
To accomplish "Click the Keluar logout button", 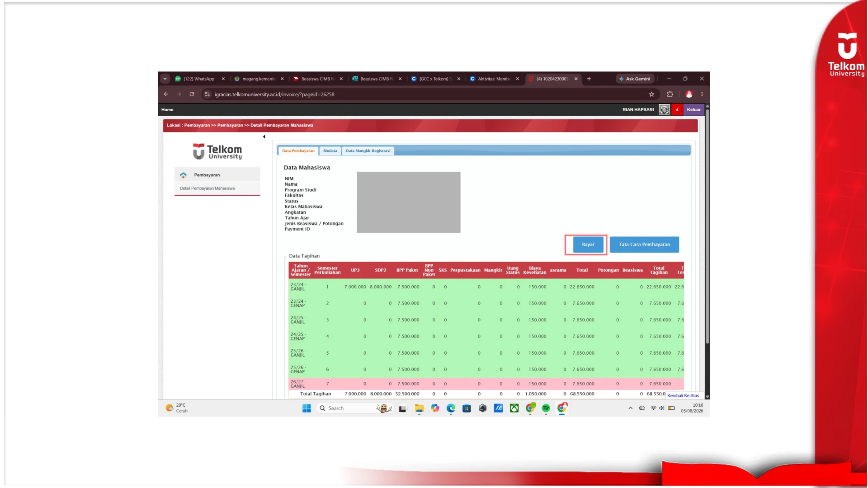I will (693, 109).
